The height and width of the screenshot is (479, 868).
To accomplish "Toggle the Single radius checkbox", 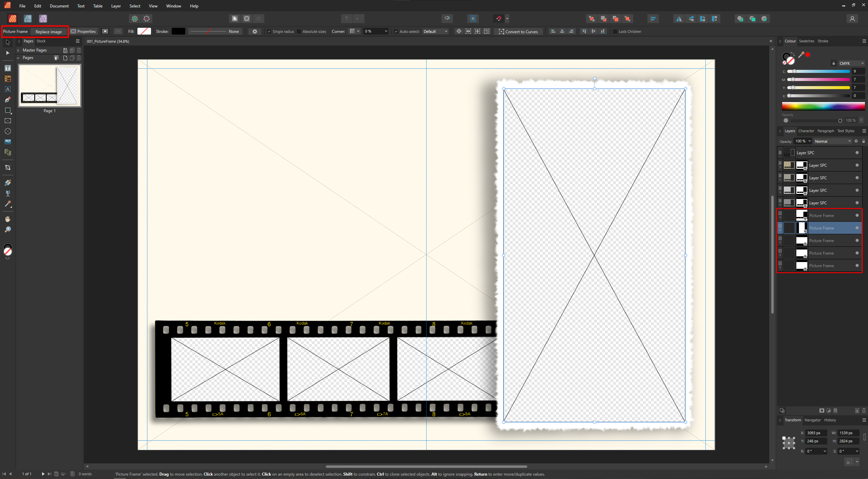I will tap(269, 32).
